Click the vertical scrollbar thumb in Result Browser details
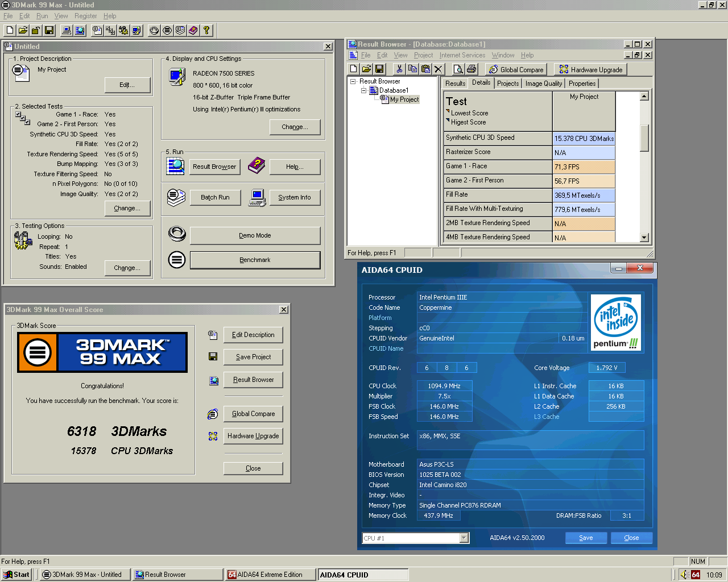The height and width of the screenshot is (582, 728). 644,138
